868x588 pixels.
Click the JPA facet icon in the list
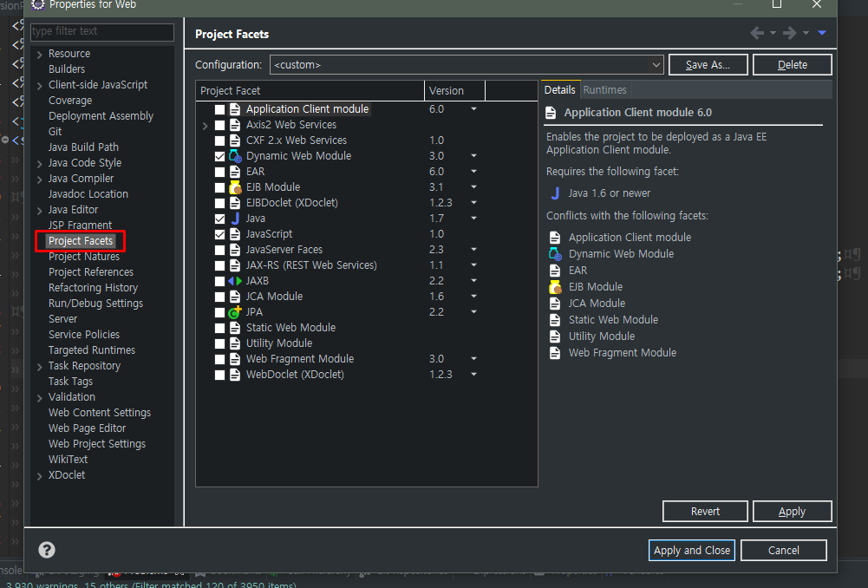click(x=235, y=311)
